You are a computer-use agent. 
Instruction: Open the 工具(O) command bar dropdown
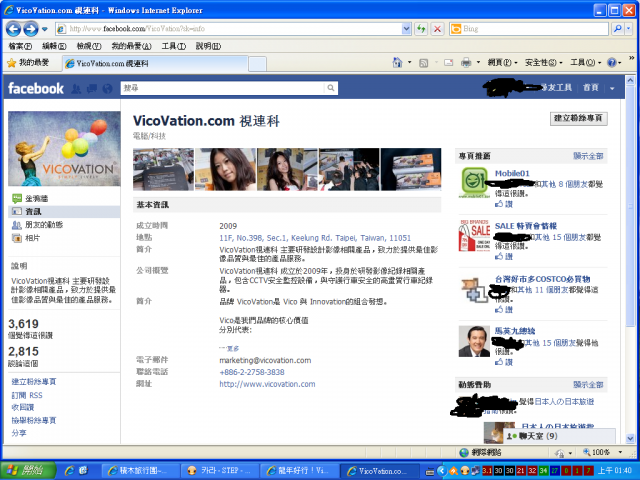(x=585, y=62)
